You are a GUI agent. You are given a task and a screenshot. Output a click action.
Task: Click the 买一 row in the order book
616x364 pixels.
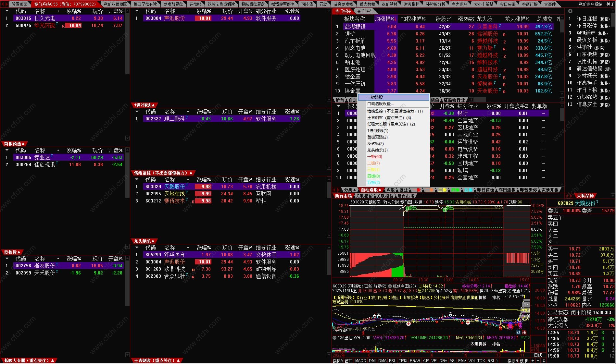pyautogui.click(x=581, y=249)
